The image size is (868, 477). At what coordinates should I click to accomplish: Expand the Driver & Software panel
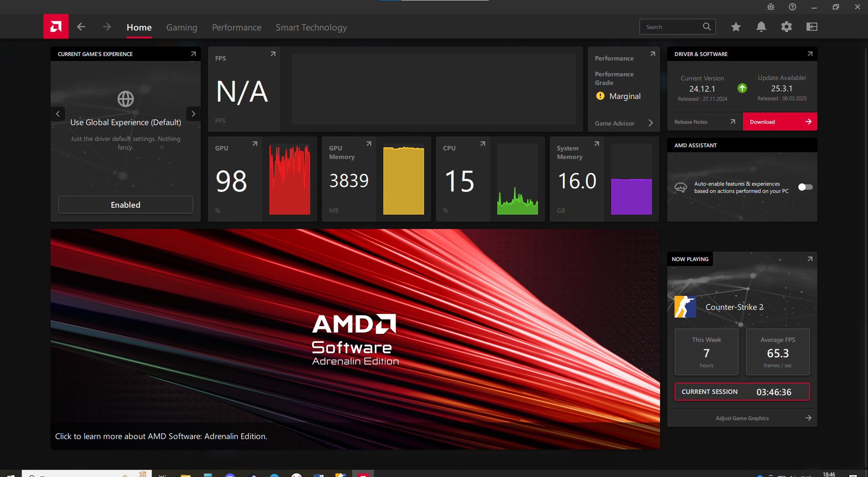point(810,54)
